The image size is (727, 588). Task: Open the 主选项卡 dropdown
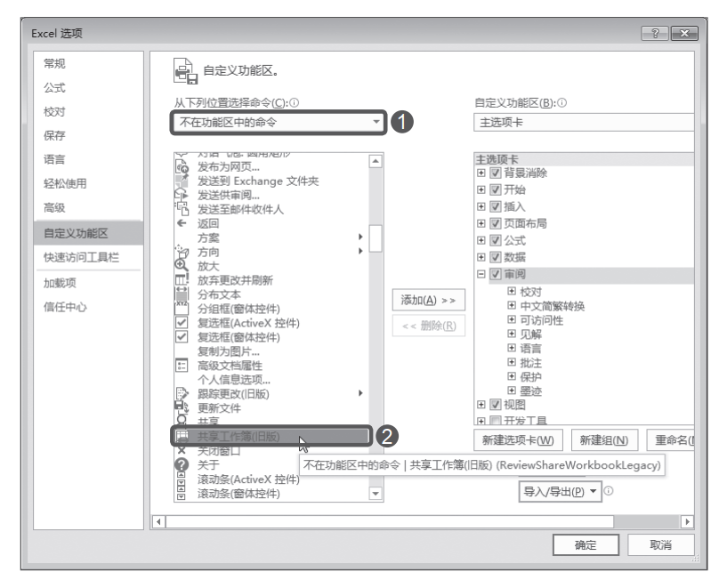(x=585, y=123)
